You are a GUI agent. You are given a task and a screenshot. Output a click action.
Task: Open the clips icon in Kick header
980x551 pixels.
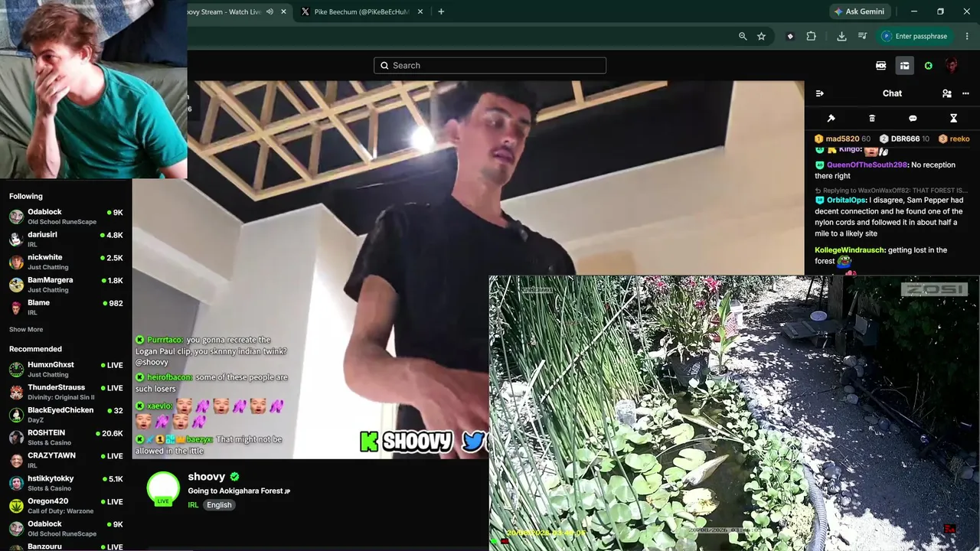click(880, 66)
